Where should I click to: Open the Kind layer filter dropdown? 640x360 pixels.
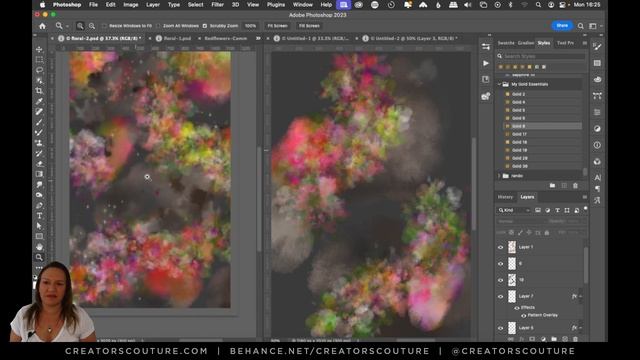(514, 210)
